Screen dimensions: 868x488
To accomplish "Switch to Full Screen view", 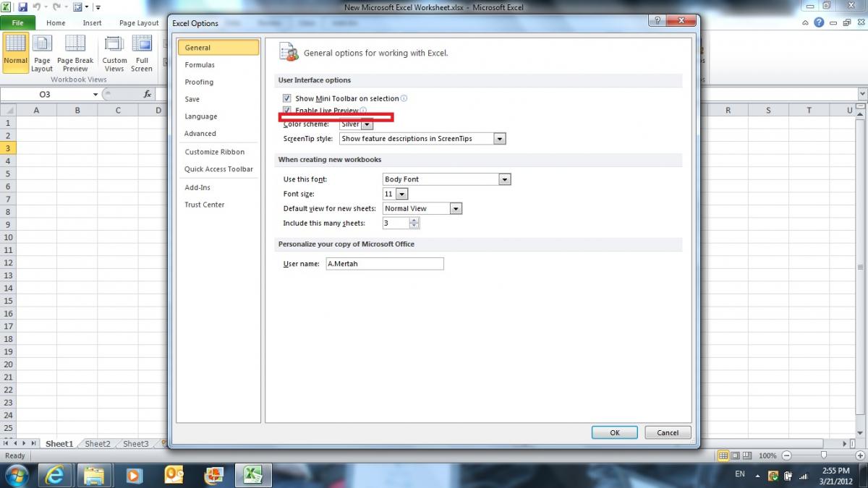I will (x=142, y=53).
